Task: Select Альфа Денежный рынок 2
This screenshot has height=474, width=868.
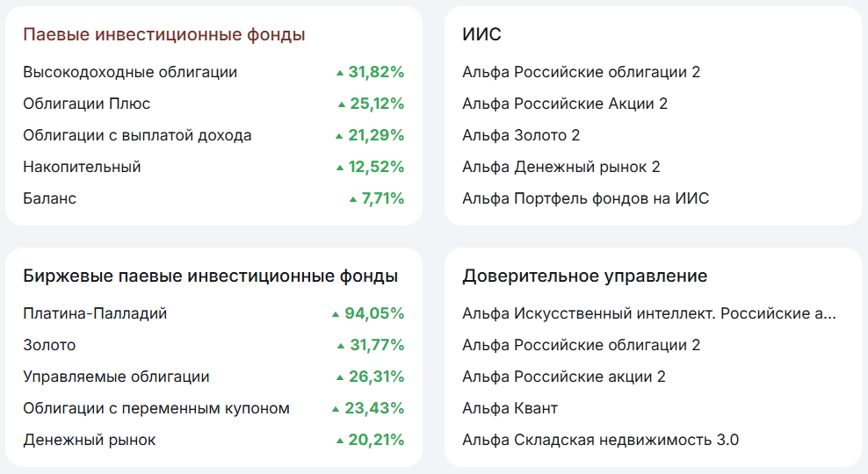Action: [561, 167]
